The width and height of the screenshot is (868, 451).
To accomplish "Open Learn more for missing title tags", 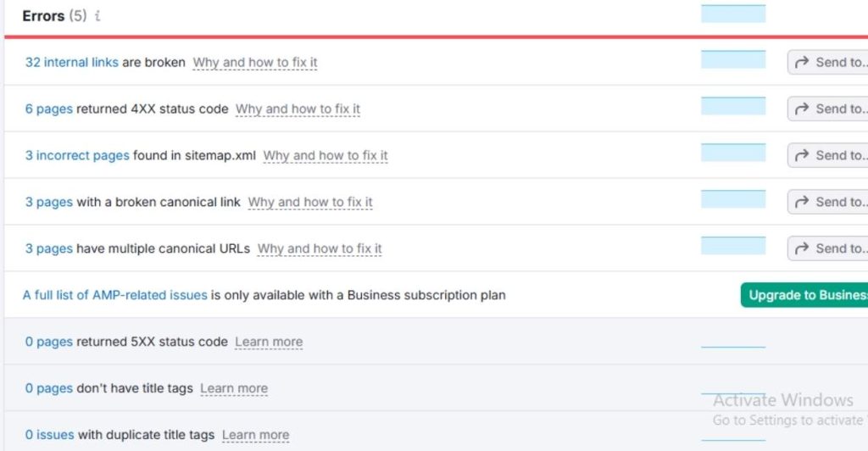I will (234, 388).
